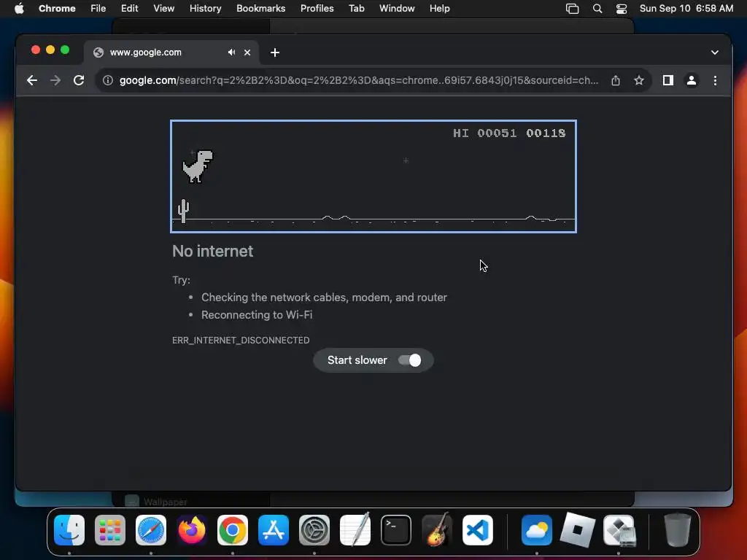Image resolution: width=747 pixels, height=560 pixels.
Task: Open the Chrome application menu
Action: pyautogui.click(x=57, y=9)
